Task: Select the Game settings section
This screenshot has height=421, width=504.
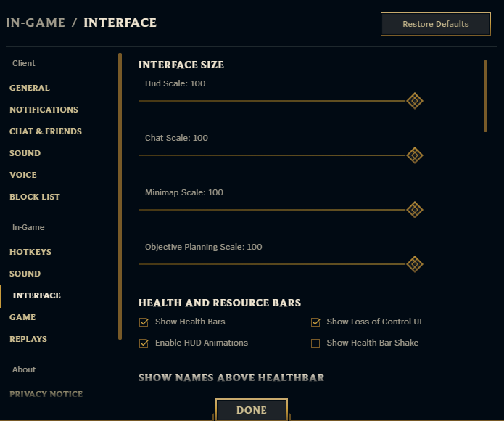Action: (22, 317)
